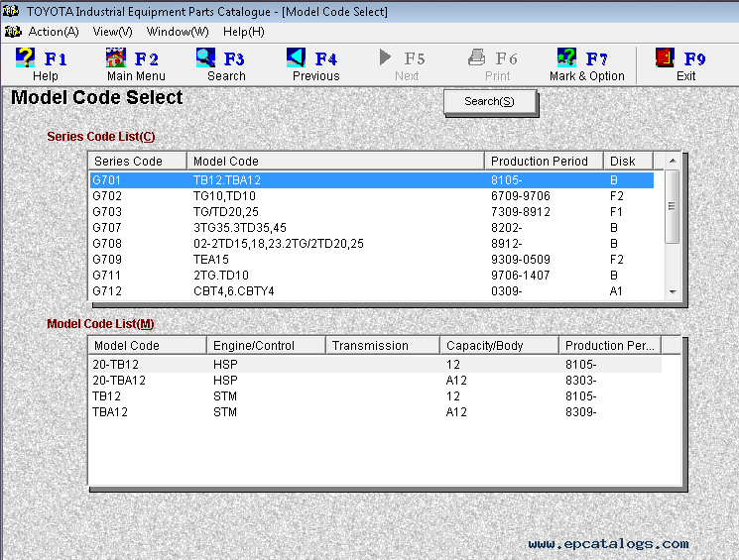Click the A1 disk cell for G712
This screenshot has height=560, width=739.
click(x=616, y=291)
